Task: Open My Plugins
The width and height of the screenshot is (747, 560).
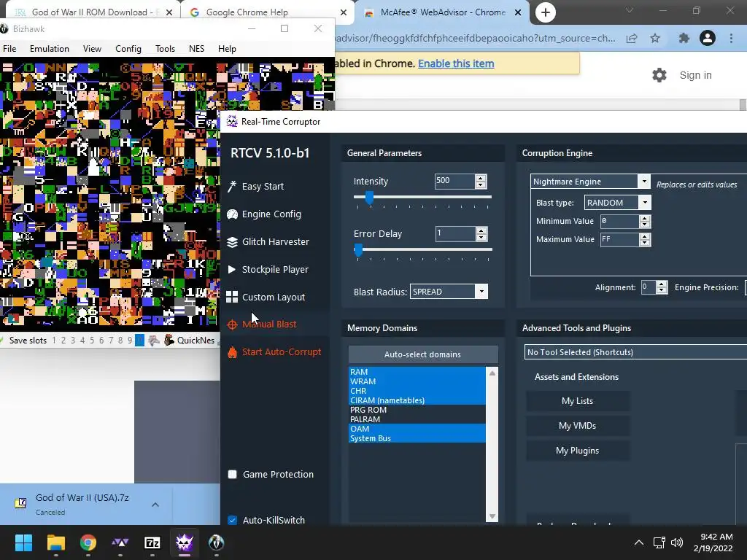Action: 578,451
